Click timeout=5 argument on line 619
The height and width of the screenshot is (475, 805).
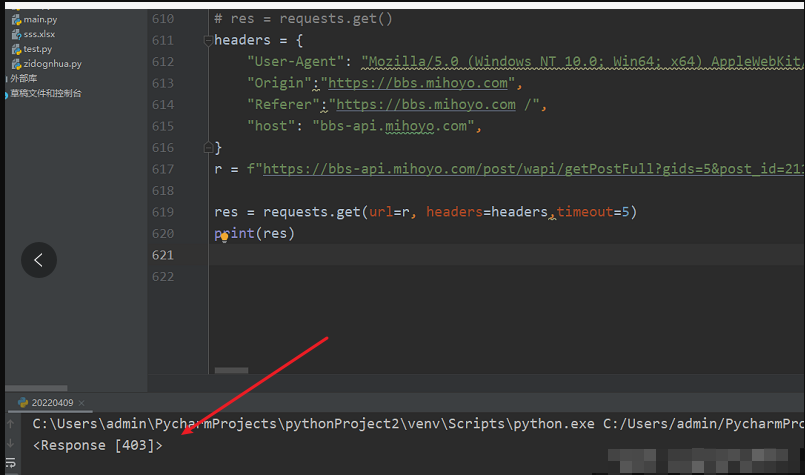coord(592,212)
